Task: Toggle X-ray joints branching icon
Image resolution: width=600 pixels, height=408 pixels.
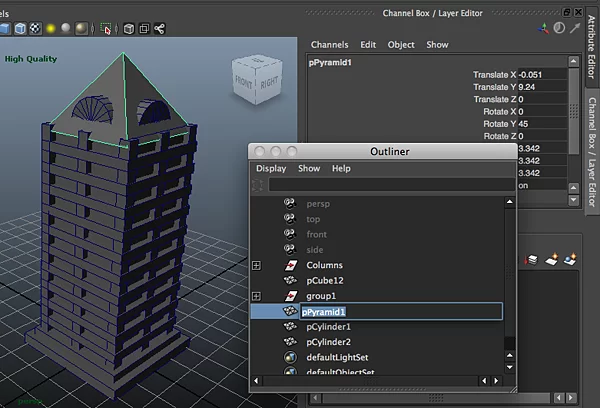Action: 160,29
